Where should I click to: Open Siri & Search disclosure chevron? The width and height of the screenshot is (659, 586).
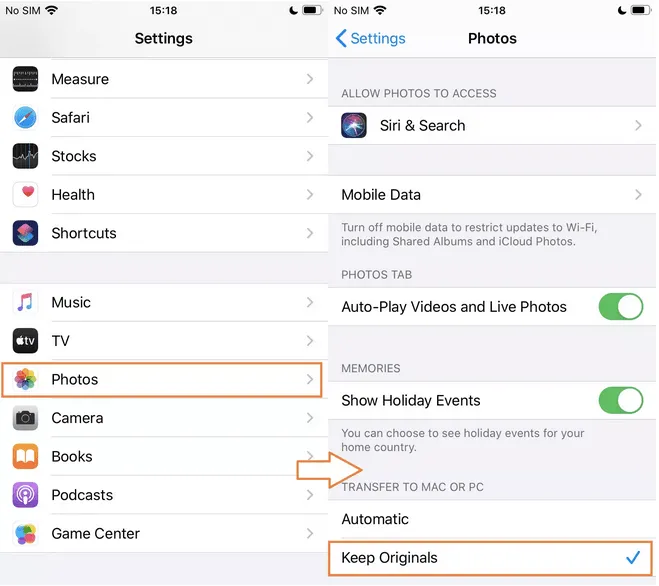pos(638,125)
